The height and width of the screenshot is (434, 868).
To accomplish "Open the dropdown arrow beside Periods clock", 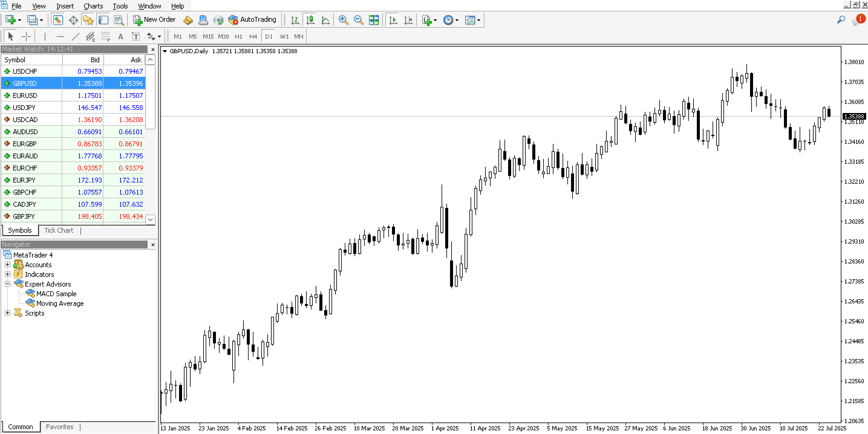I will 457,20.
